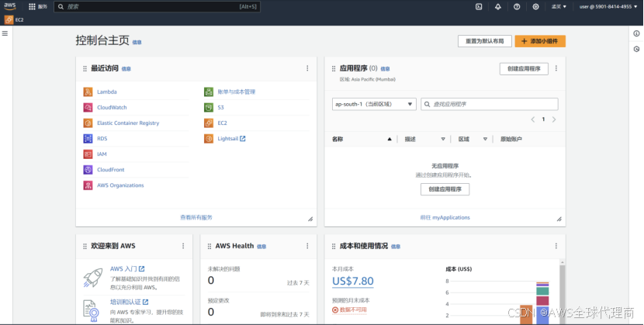Click the hexagon icon below the info icon
This screenshot has width=644, height=325.
pyautogui.click(x=636, y=49)
